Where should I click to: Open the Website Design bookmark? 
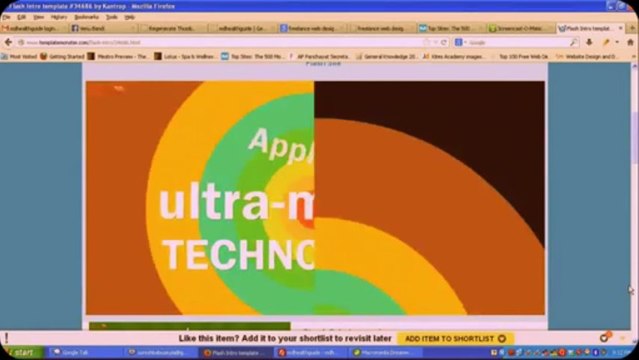587,56
